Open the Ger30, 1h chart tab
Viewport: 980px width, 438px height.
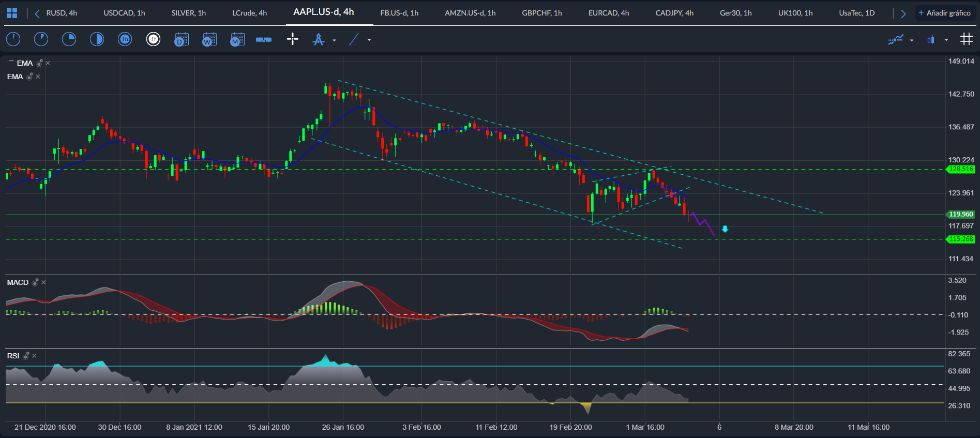click(x=736, y=13)
